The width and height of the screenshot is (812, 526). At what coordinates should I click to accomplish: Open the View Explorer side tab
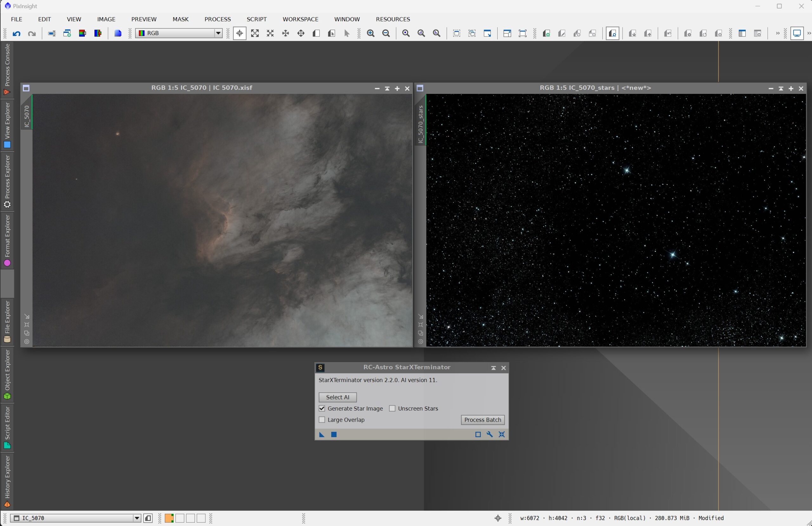pos(7,125)
